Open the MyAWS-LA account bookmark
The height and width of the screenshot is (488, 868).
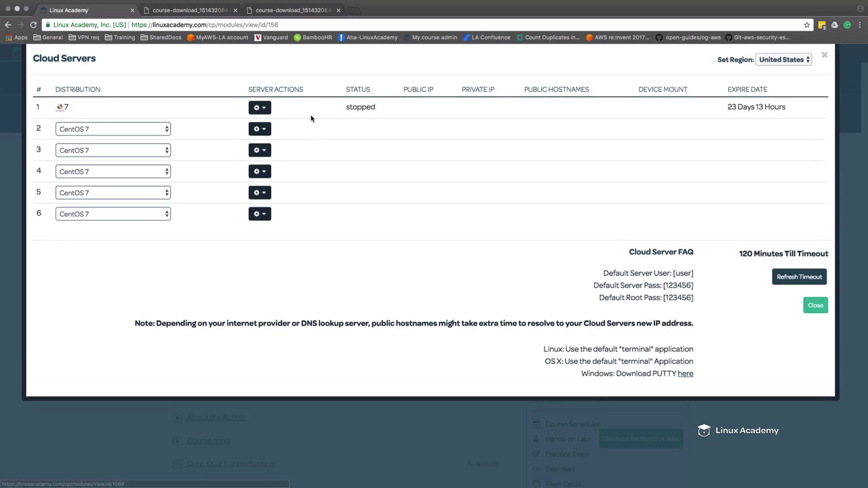[x=218, y=37]
